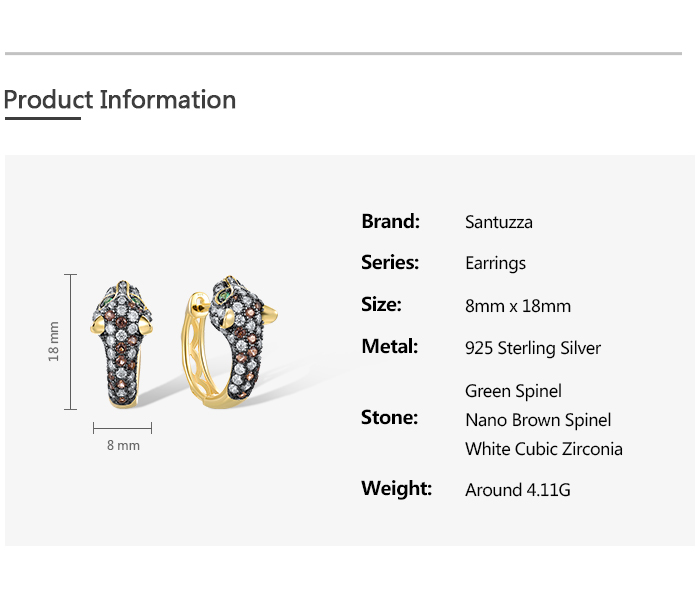Click the Series: field label
The height and width of the screenshot is (596, 700).
(x=390, y=262)
